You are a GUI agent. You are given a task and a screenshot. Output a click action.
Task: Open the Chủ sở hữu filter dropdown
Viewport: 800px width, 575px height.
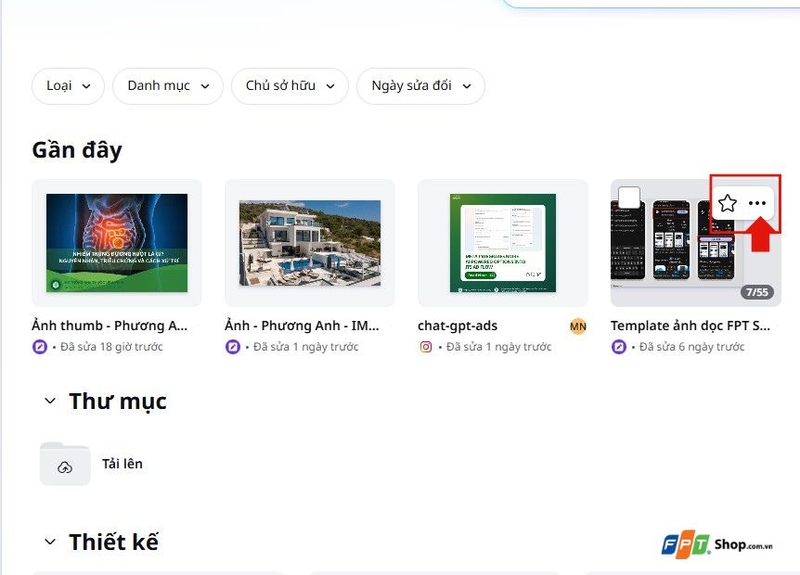coord(290,86)
